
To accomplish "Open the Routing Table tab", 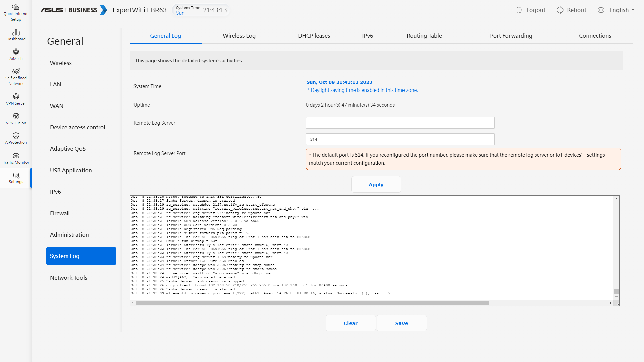I will [424, 36].
